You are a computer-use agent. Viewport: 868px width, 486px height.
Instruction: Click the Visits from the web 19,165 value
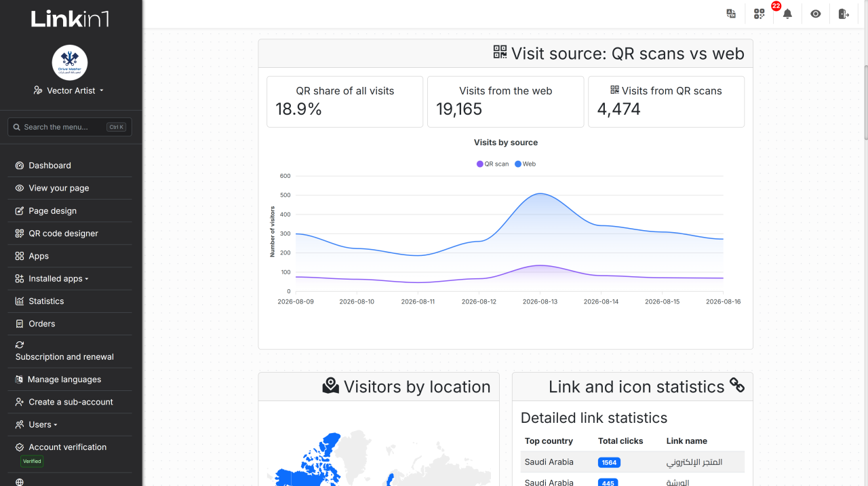[x=459, y=109]
